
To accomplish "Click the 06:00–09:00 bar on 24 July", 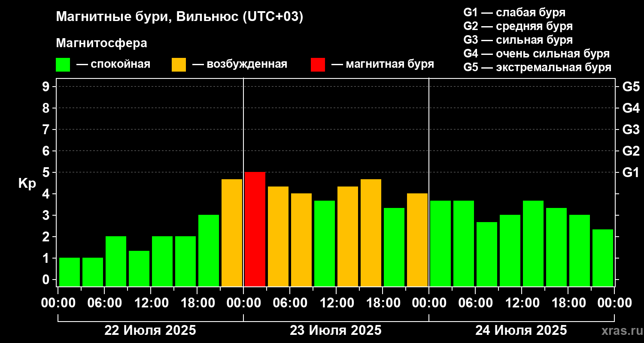I will pyautogui.click(x=487, y=254).
